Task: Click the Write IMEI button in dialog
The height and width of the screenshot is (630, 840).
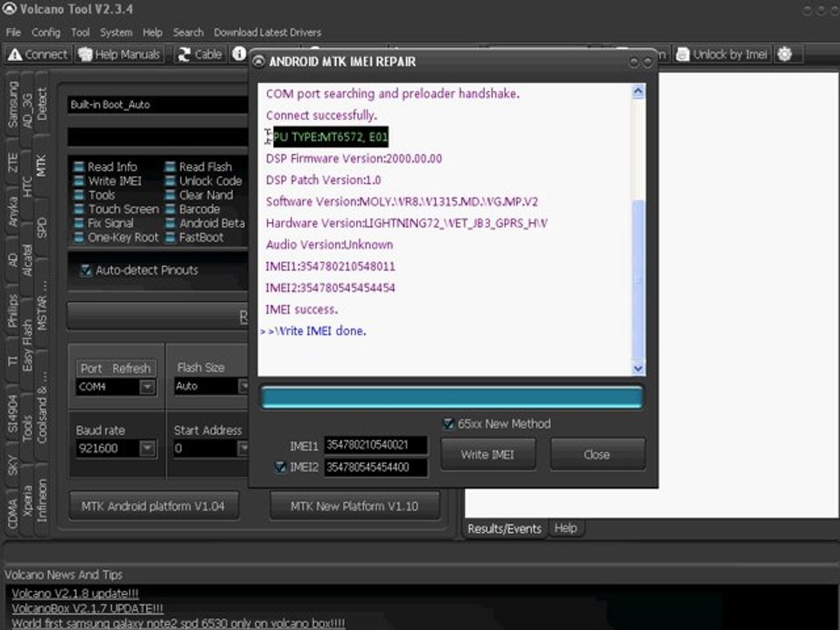Action: pyautogui.click(x=487, y=455)
